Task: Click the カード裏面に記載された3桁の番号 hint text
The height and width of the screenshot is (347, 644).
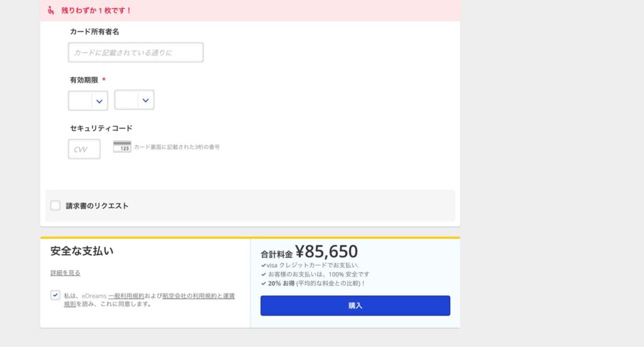Action: point(177,147)
